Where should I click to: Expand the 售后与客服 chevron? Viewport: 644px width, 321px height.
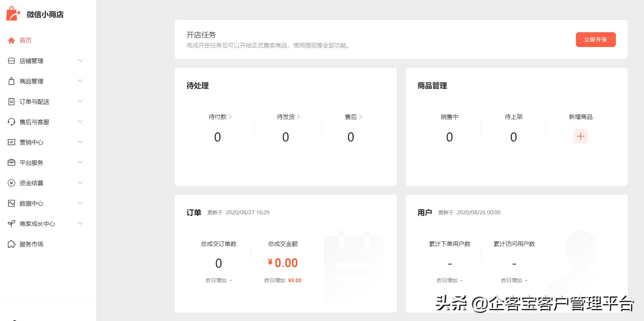click(x=80, y=121)
